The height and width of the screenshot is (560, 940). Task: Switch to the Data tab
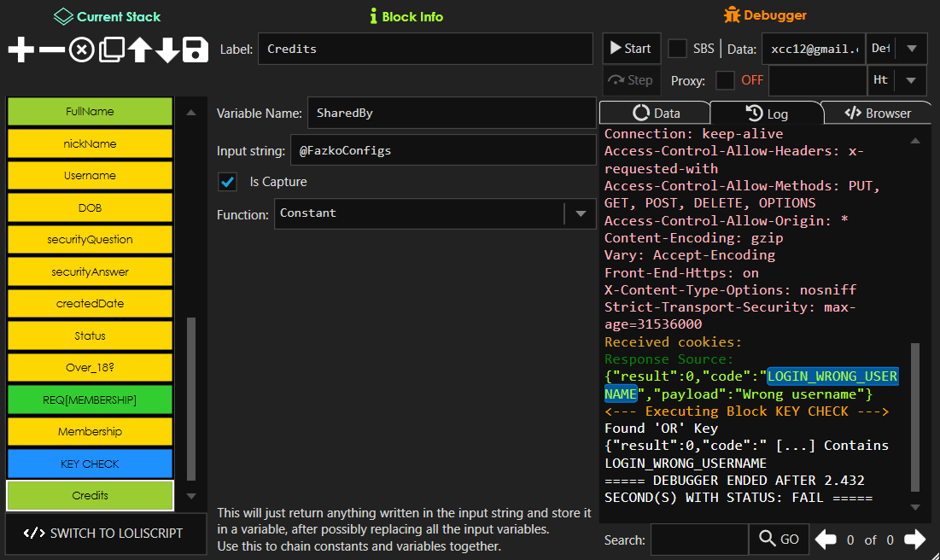click(653, 112)
